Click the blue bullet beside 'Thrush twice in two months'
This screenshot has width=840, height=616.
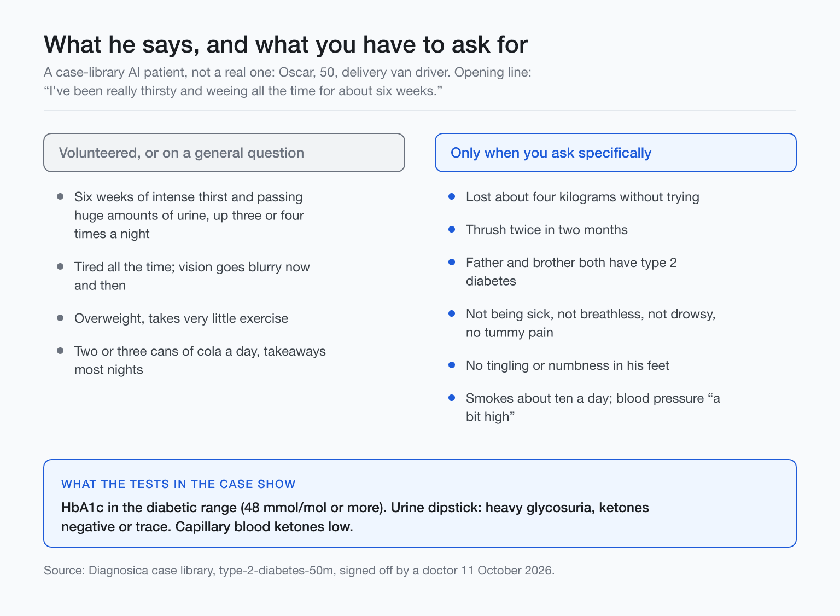coord(452,229)
